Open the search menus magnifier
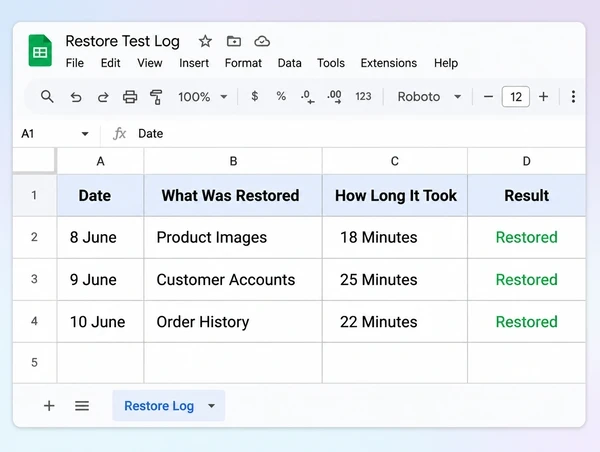The height and width of the screenshot is (452, 600). point(47,96)
